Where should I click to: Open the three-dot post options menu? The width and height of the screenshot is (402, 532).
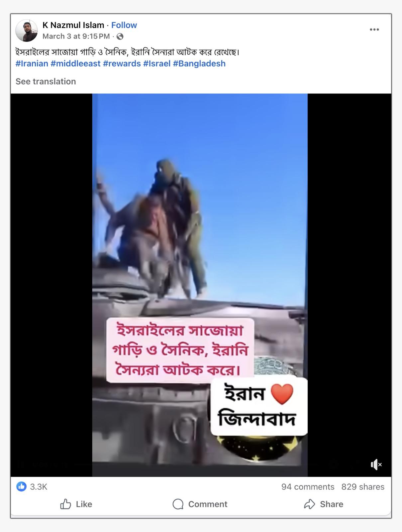coord(374,30)
